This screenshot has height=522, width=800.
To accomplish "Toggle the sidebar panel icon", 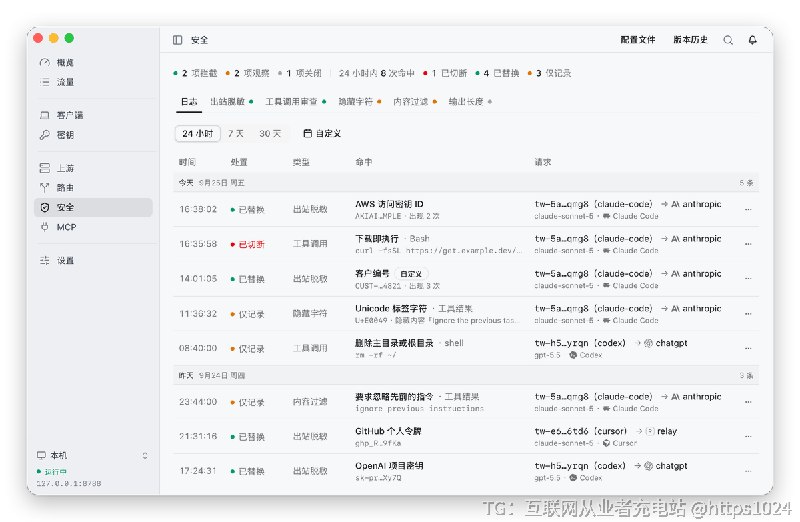I will (x=178, y=40).
